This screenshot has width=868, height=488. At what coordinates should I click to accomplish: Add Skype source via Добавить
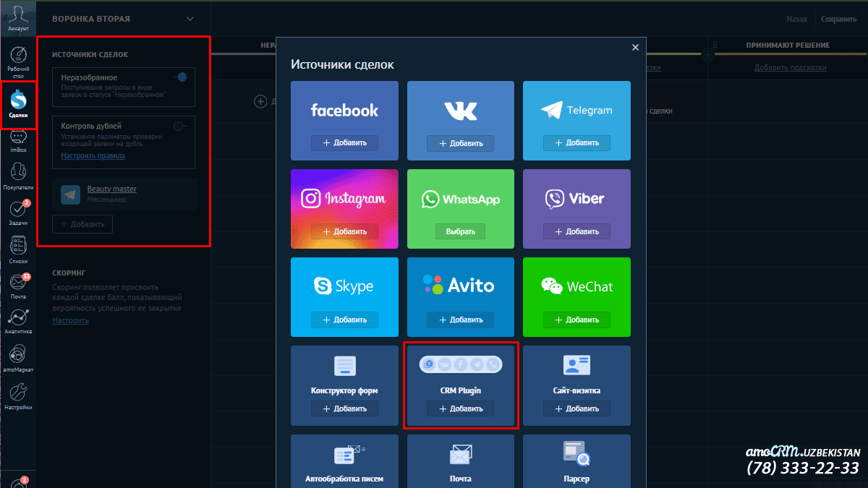point(344,320)
